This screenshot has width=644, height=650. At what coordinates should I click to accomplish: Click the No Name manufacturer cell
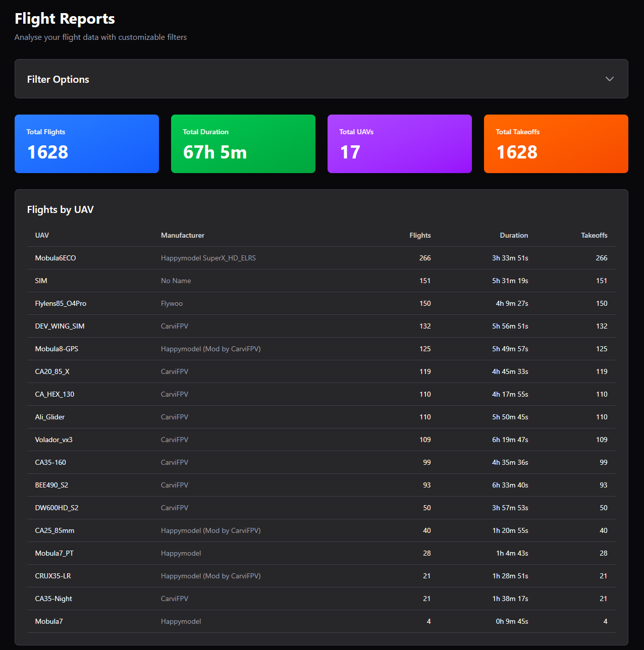[x=176, y=281]
